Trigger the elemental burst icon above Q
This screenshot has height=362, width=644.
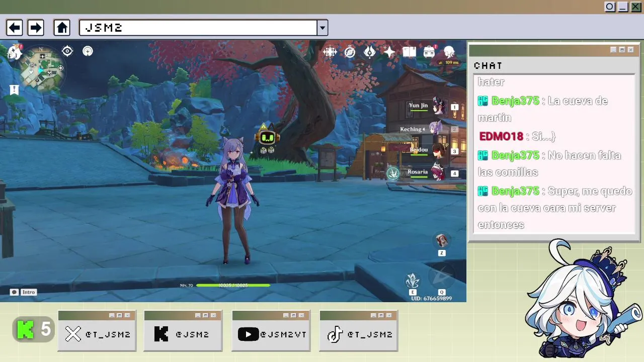pos(441,276)
